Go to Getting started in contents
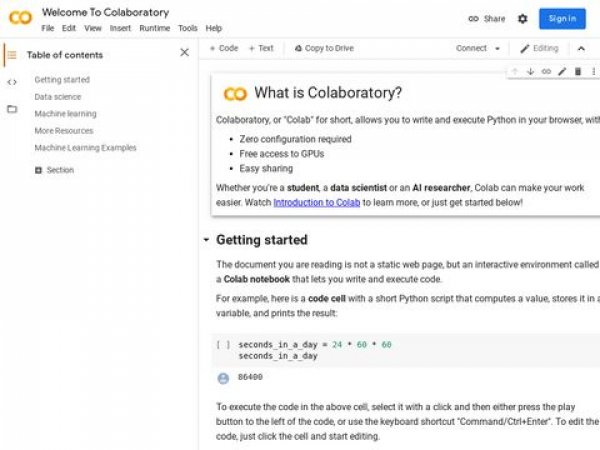Screen dimensions: 600x450 coord(62,80)
